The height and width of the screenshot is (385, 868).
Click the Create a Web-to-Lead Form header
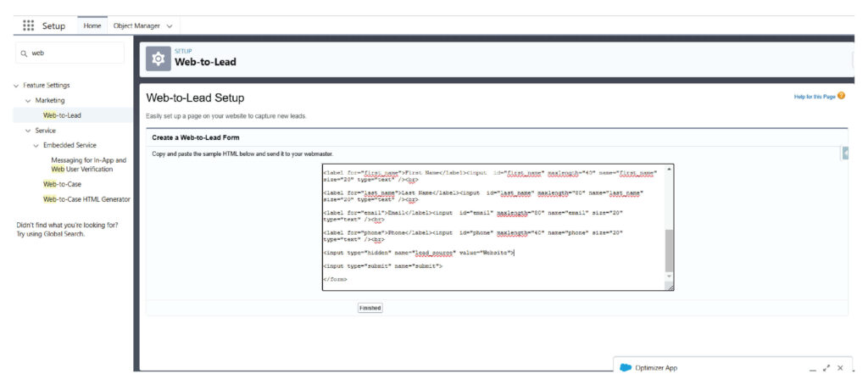(x=196, y=137)
